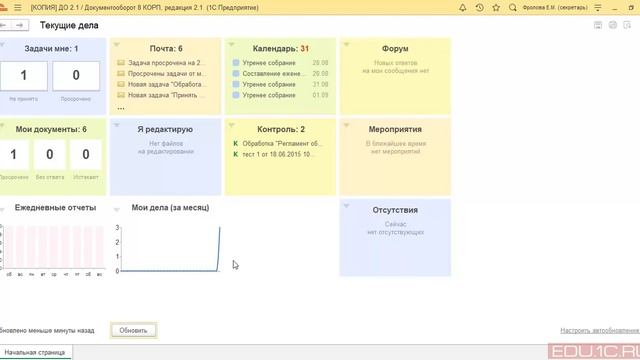
Task: Click the 'Без ответа' documents counter
Action: (50, 155)
